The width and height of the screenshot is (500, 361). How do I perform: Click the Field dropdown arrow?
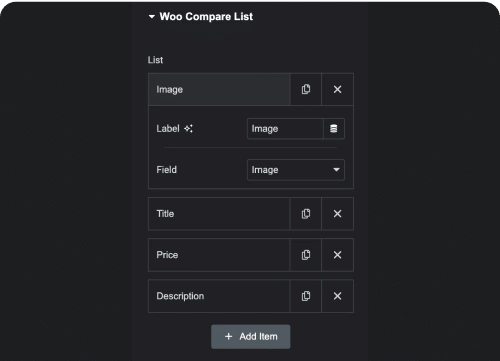[x=336, y=170]
